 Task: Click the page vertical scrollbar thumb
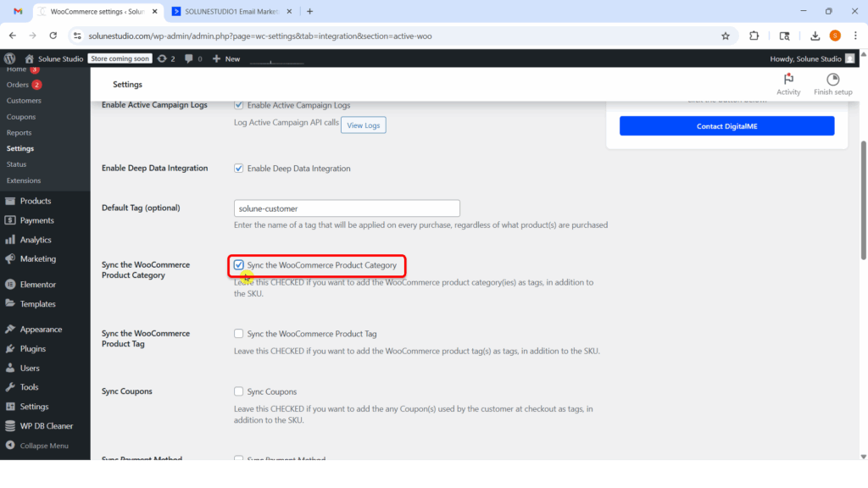point(863,200)
